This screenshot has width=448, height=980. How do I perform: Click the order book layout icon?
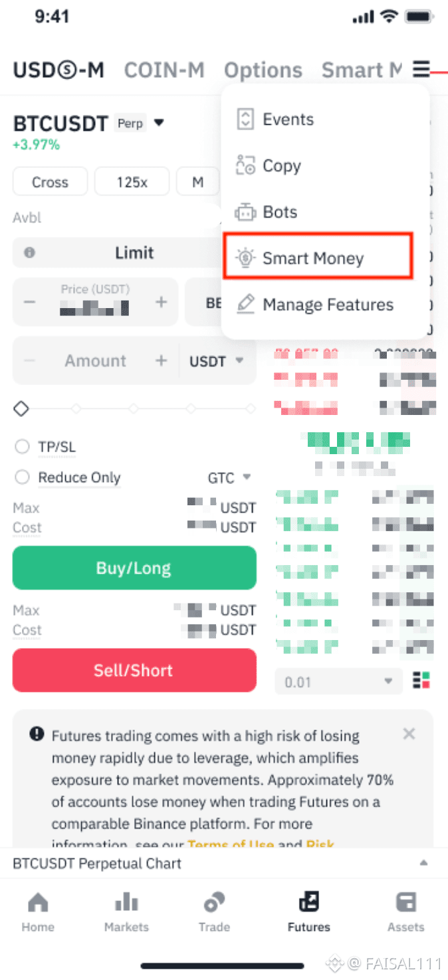click(421, 681)
